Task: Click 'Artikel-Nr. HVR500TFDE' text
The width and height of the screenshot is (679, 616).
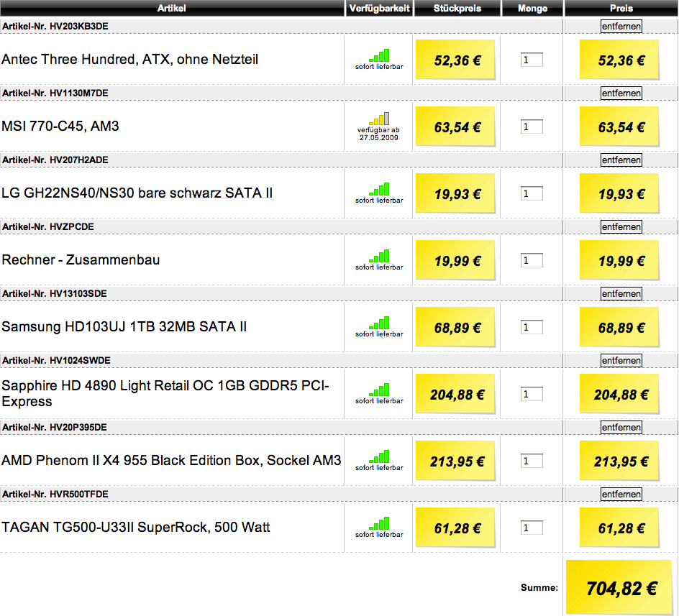Action: [x=55, y=494]
